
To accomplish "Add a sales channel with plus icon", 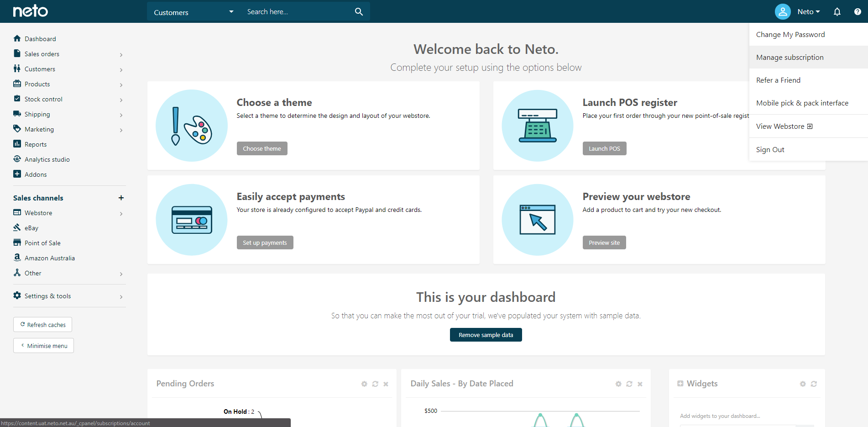I will coord(121,198).
